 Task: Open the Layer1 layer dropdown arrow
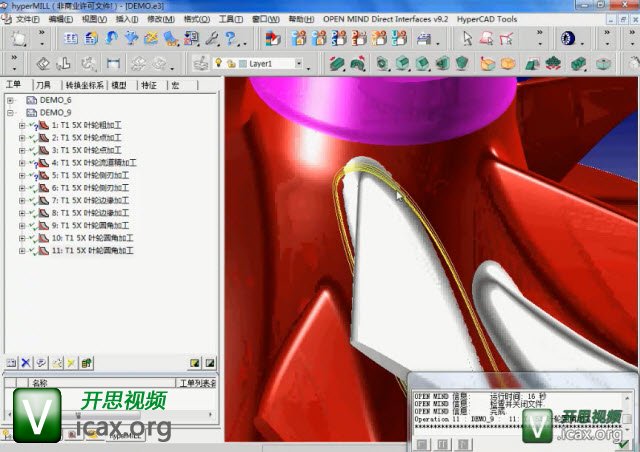(x=299, y=63)
